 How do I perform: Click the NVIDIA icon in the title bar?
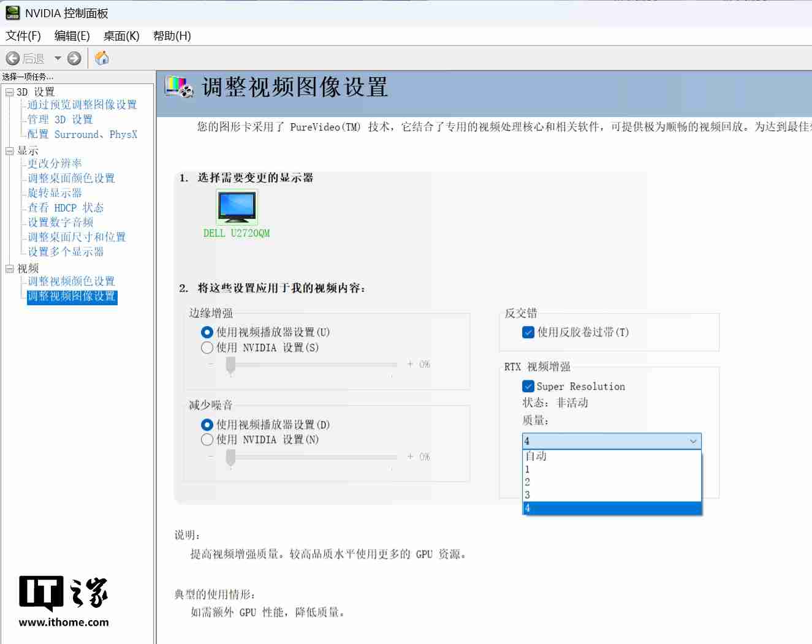point(11,12)
